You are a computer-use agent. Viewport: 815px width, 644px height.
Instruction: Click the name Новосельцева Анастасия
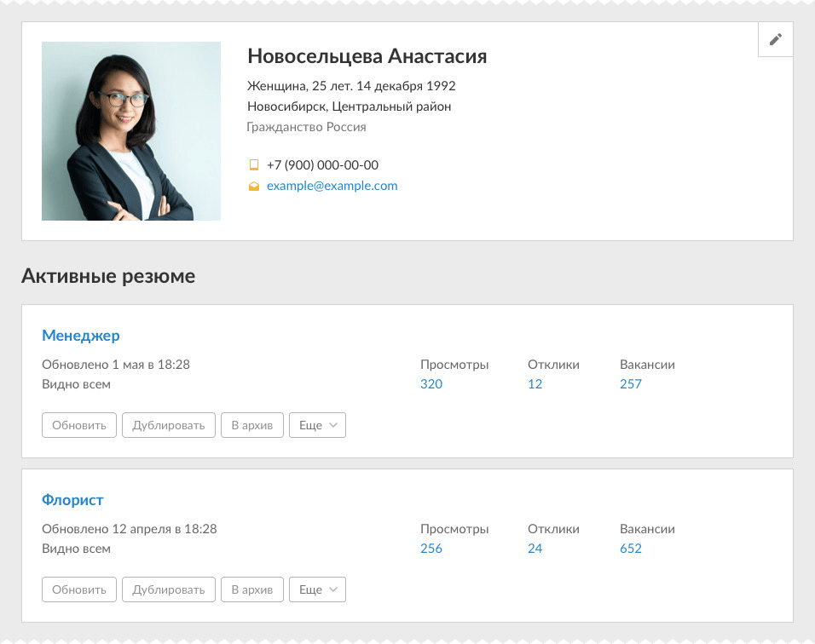pos(367,56)
